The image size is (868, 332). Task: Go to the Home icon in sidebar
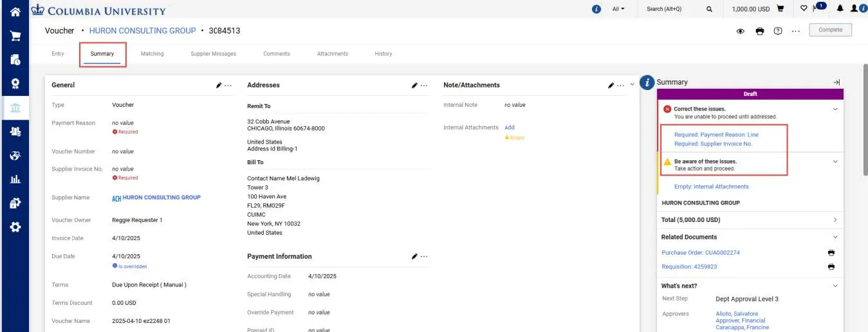15,11
